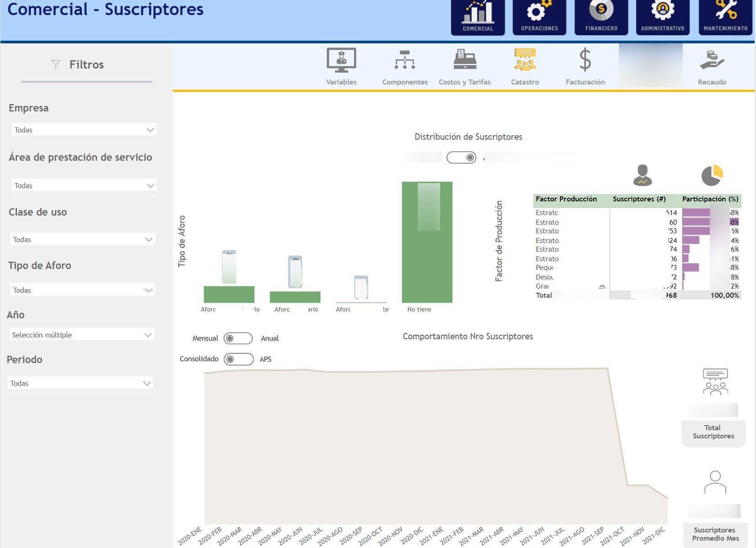This screenshot has width=756, height=548.
Task: Click the Total Suscriptores card
Action: pyautogui.click(x=713, y=432)
